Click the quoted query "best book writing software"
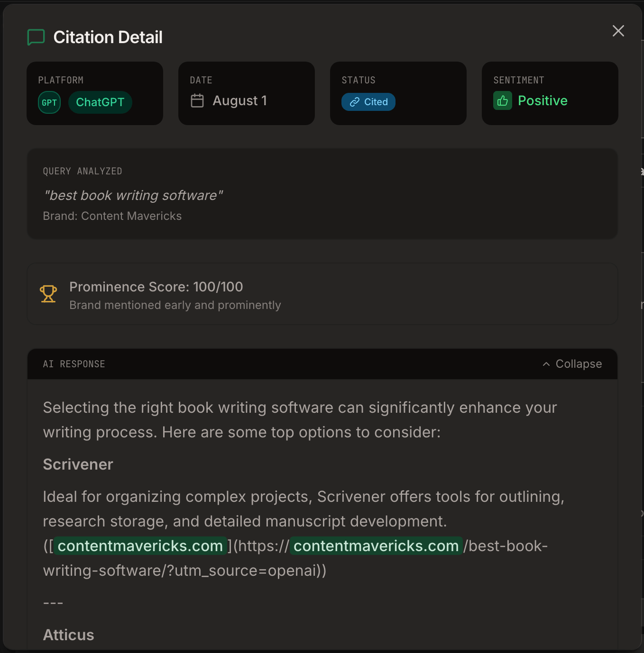Screen dimensions: 644x653 (133, 195)
